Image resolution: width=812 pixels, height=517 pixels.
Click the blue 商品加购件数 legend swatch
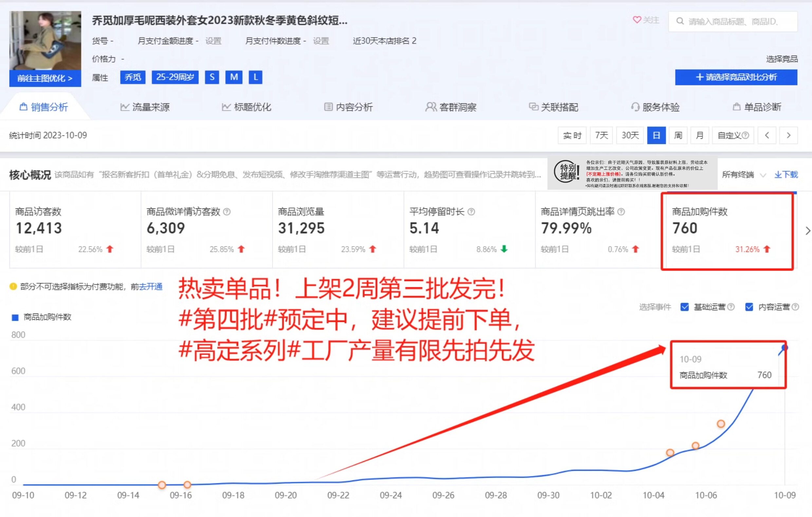point(15,317)
